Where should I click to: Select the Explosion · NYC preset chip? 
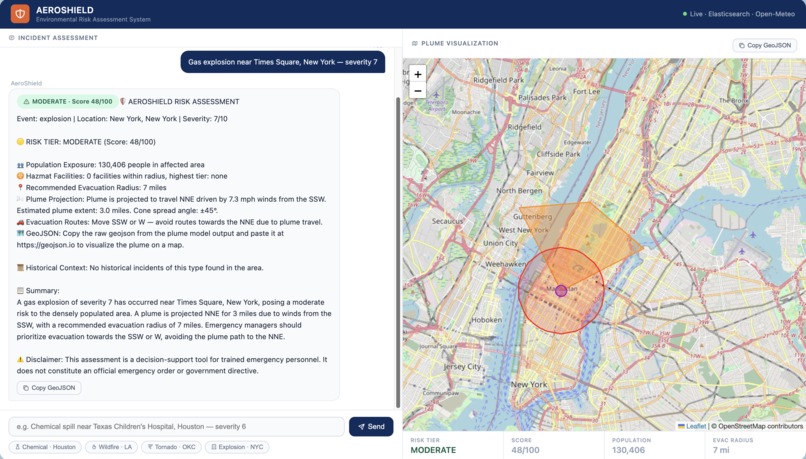(237, 447)
